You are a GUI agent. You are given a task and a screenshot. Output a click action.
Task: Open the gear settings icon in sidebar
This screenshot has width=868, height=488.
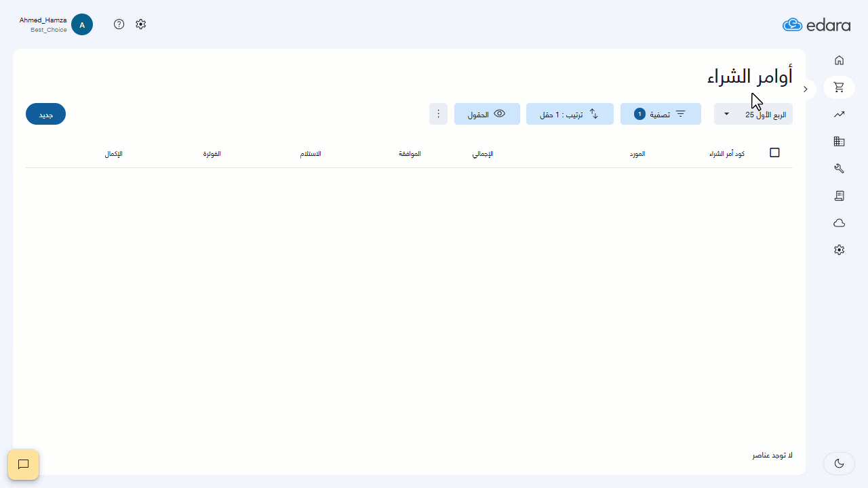pyautogui.click(x=839, y=250)
